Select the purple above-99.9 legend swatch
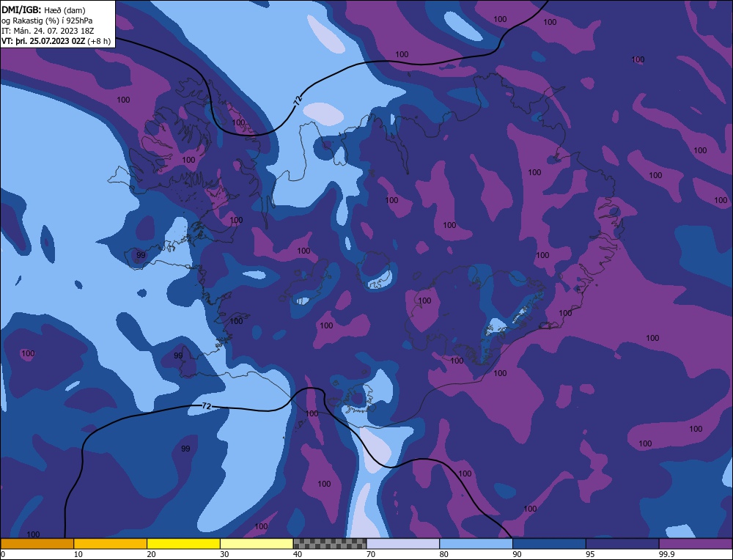Screen dimensions: 733x560 click(x=696, y=543)
